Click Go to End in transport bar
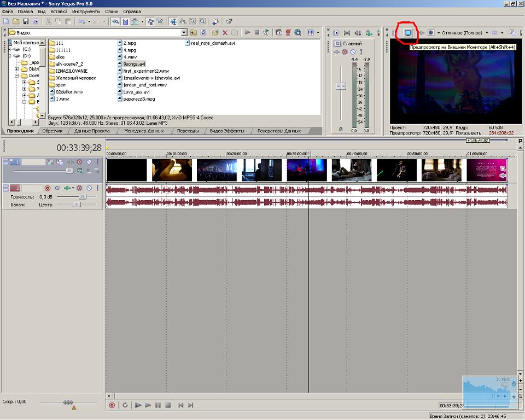The image size is (525, 420). click(x=190, y=405)
